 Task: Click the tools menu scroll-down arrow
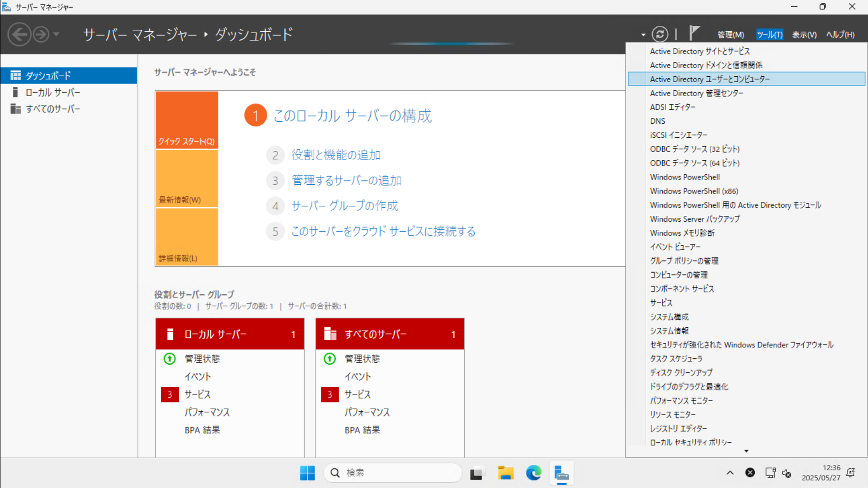coord(746,451)
